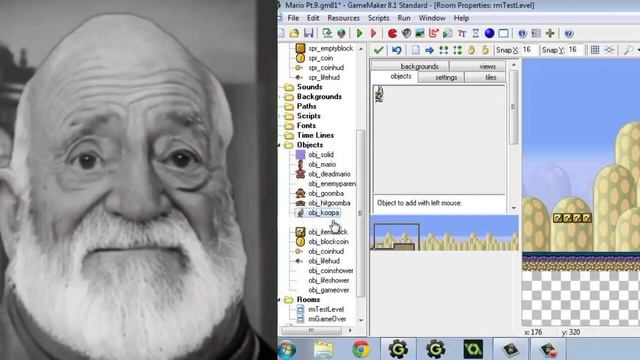
Task: Select the Backgrounds folder in resource tree
Action: [319, 97]
